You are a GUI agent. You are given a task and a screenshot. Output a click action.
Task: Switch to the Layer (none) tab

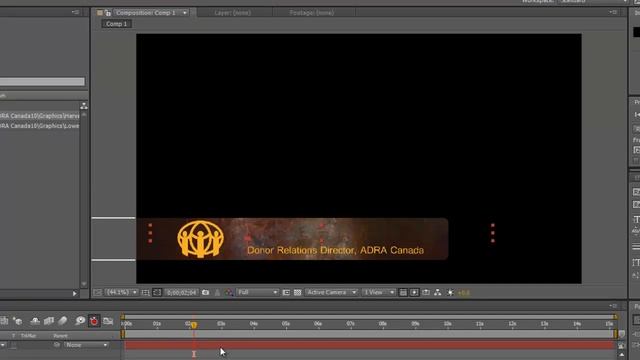pyautogui.click(x=233, y=13)
